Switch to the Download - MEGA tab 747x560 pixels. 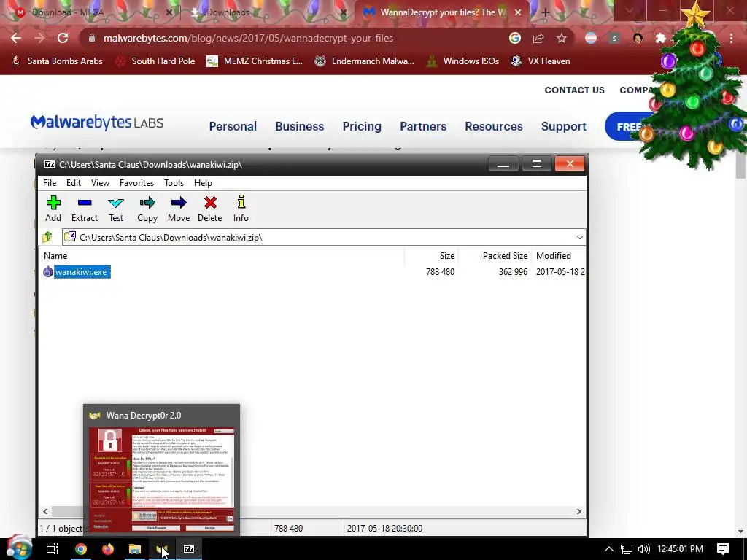point(90,12)
